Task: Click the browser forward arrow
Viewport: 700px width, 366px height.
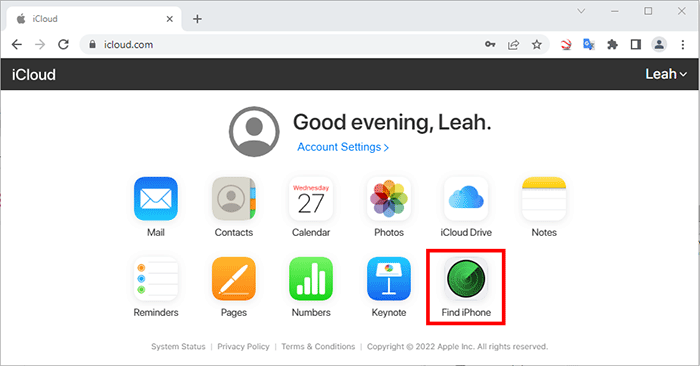Action: point(40,44)
